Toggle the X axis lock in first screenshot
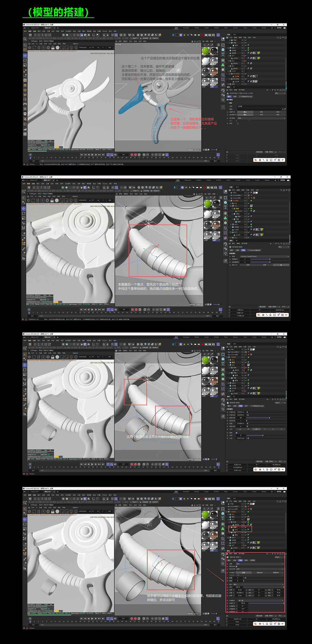Image resolution: width=312 pixels, height=644 pixels. click(35, 35)
